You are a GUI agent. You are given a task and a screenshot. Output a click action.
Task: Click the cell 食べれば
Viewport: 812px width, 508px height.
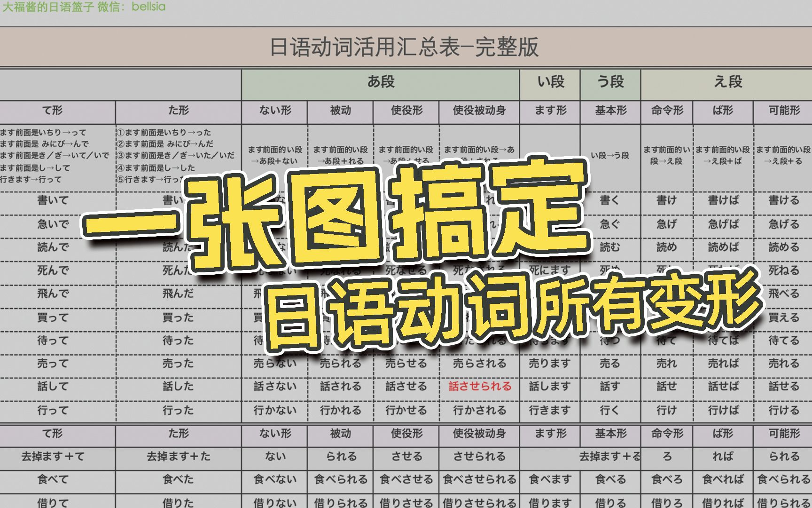pos(723,480)
